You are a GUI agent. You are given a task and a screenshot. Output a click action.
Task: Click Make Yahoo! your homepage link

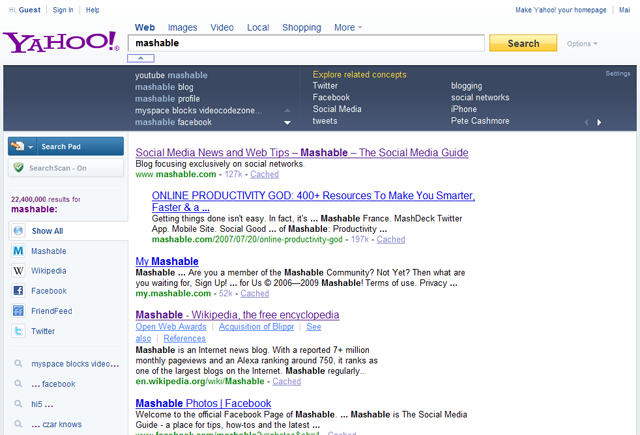pyautogui.click(x=560, y=10)
